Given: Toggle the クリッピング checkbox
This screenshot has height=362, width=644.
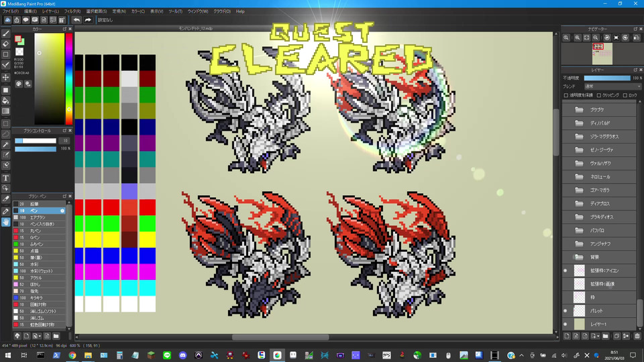Looking at the screenshot, I should coord(598,95).
